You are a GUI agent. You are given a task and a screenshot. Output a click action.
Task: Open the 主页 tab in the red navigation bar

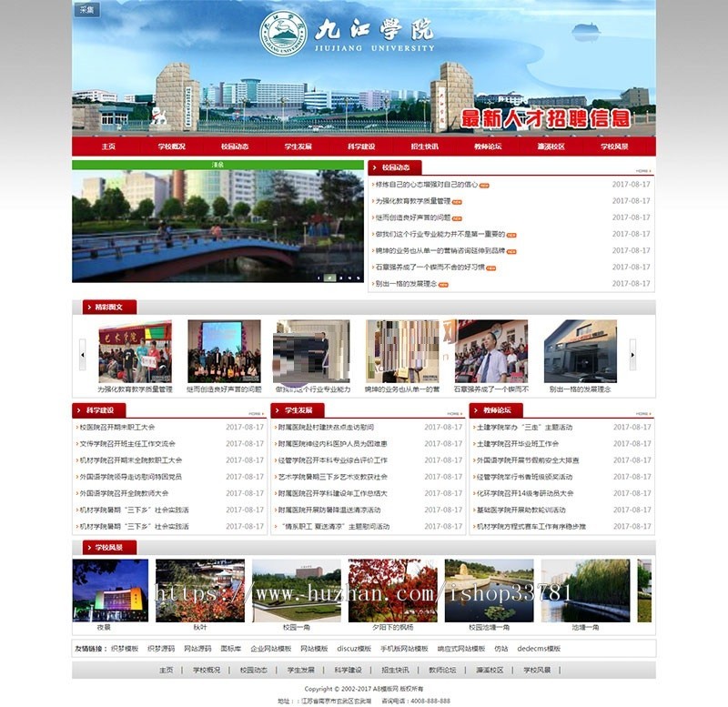coord(108,146)
